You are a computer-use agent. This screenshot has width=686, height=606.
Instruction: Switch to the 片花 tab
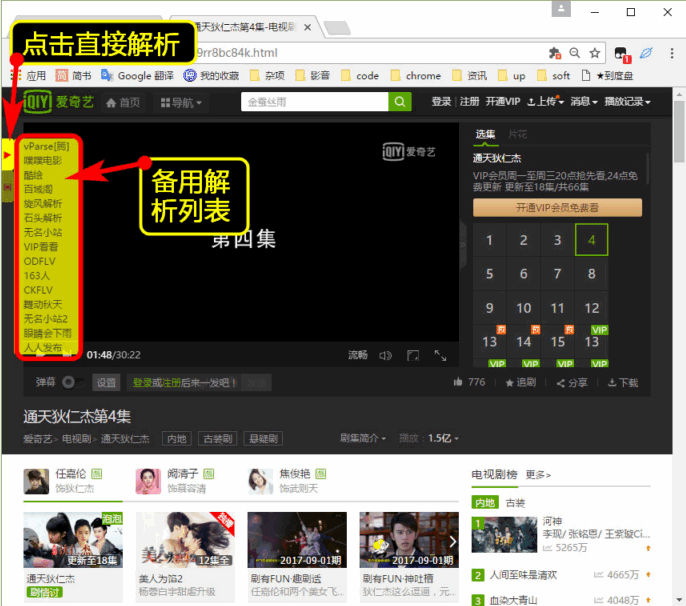click(517, 134)
